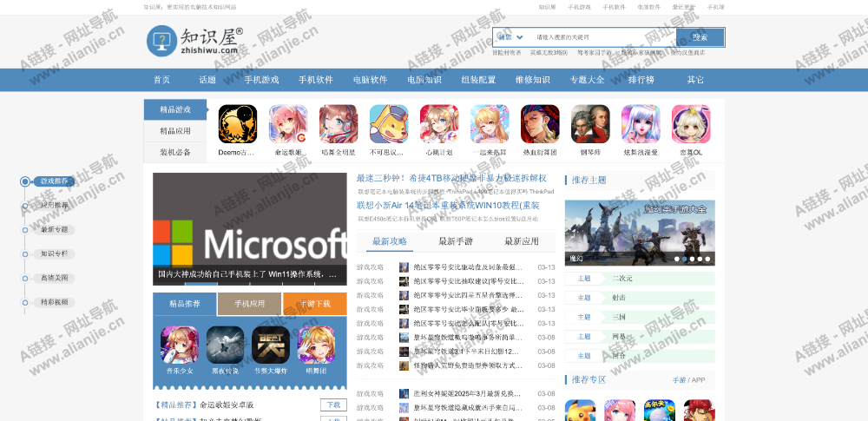
Task: Click the 知识屋 zhishiwu.com logo
Action: (x=194, y=41)
